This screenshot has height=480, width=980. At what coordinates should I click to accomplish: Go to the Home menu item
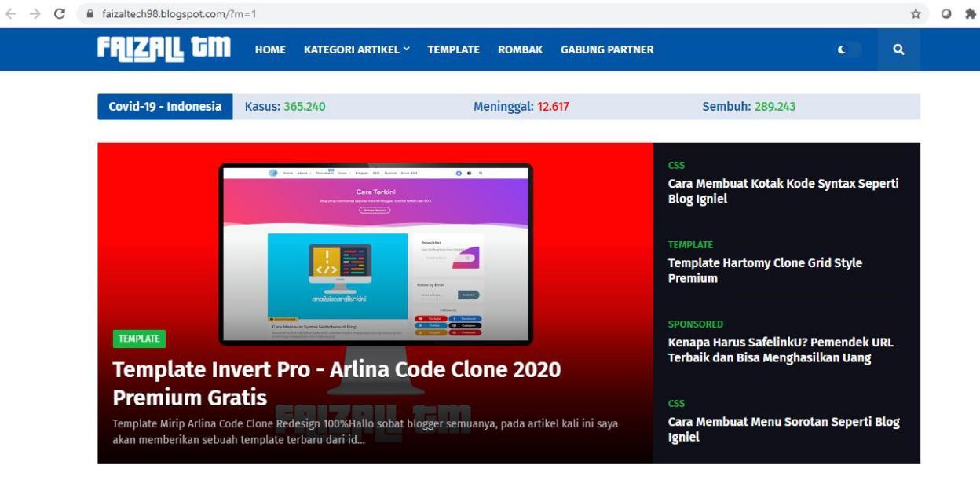[270, 49]
